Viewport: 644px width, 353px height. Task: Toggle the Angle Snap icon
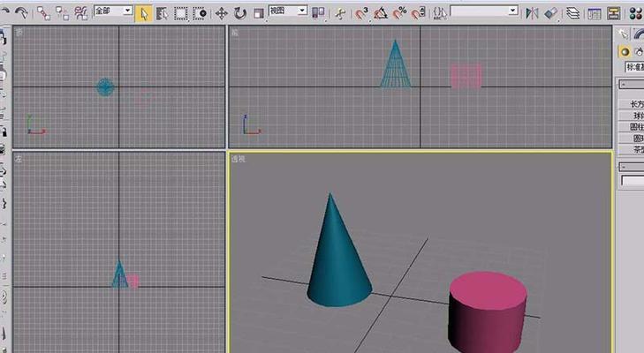(381, 13)
